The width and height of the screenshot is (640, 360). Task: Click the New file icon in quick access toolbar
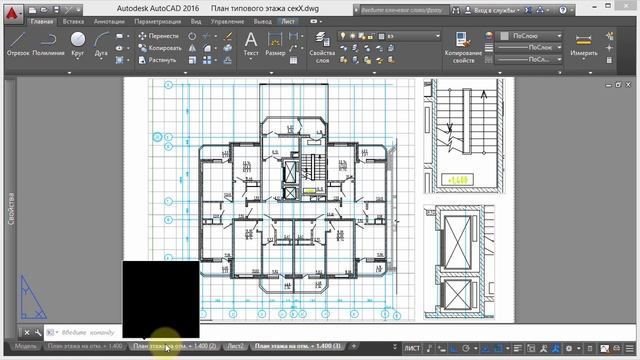coord(33,9)
